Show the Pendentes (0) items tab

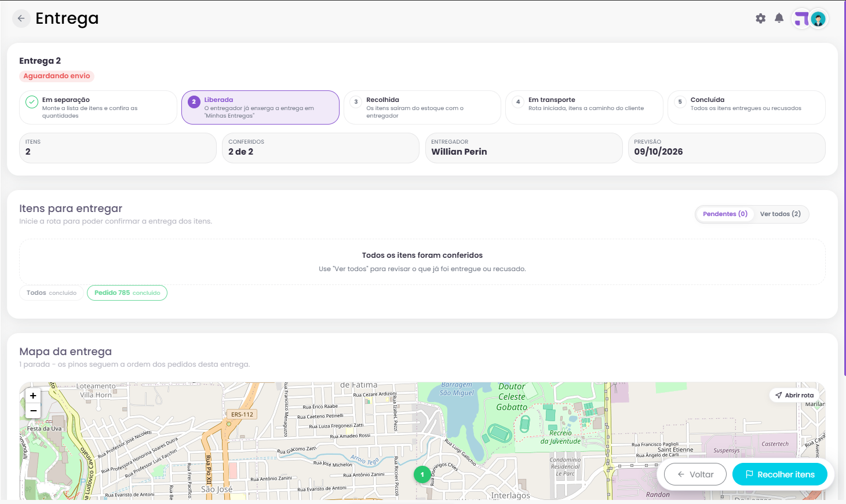point(725,214)
